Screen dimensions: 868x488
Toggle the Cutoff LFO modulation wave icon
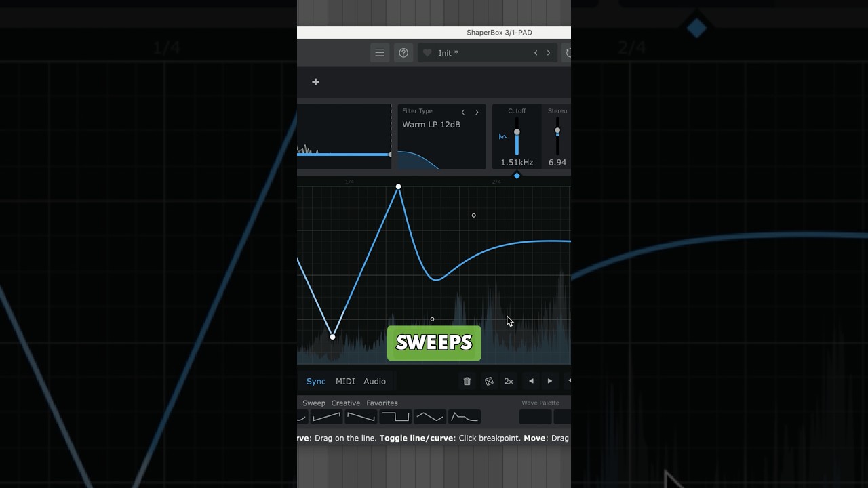click(x=503, y=136)
